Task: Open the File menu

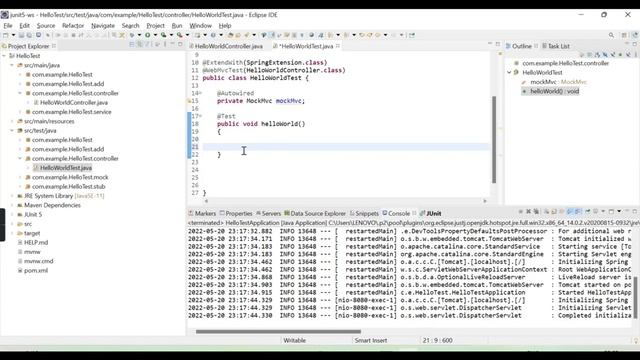Action: tap(8, 25)
